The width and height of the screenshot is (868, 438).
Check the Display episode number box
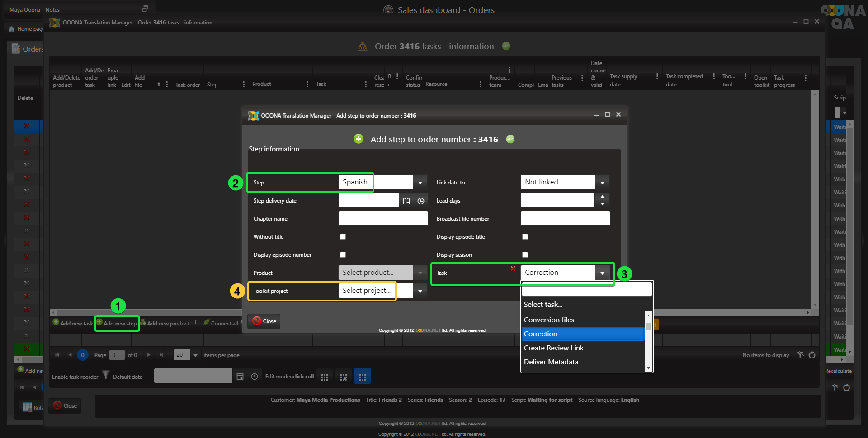343,254
